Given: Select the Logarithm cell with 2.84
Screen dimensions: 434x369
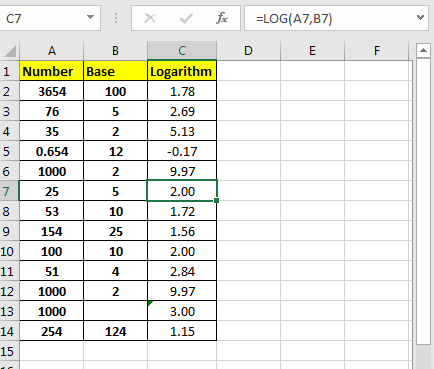Looking at the screenshot, I should tap(182, 271).
